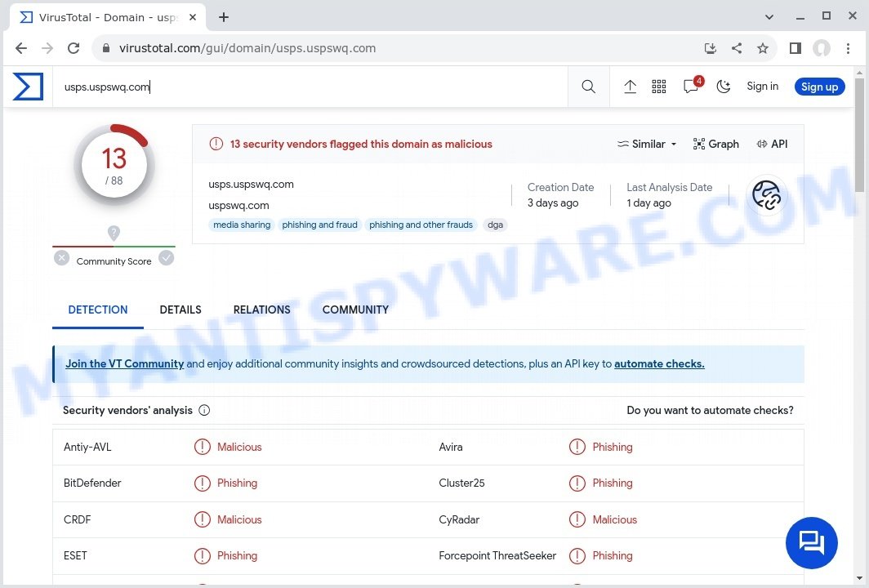The height and width of the screenshot is (588, 869).
Task: Click the Sign in link
Action: (x=762, y=87)
